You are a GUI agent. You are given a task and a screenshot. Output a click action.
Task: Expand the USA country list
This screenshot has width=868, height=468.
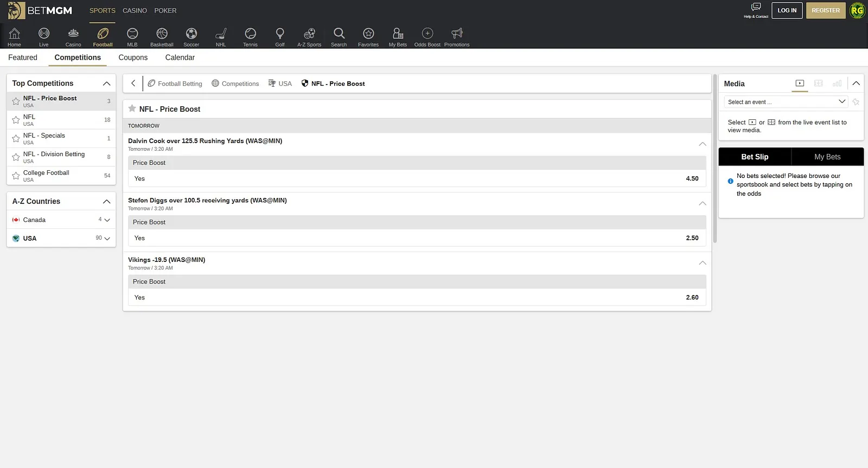point(107,238)
